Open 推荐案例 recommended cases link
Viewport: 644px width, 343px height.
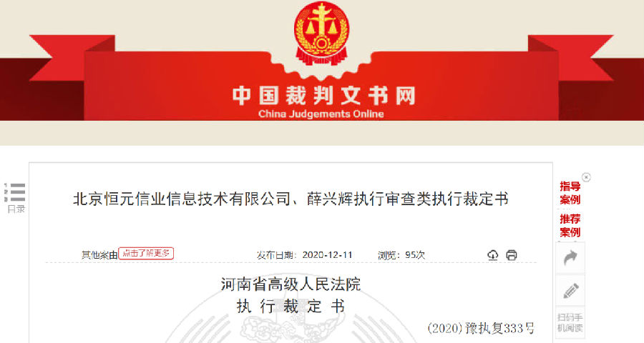click(x=570, y=225)
